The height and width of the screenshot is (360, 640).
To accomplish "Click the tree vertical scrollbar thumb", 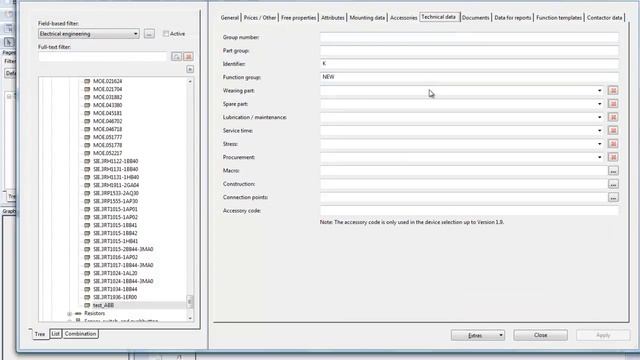I will [190, 301].
